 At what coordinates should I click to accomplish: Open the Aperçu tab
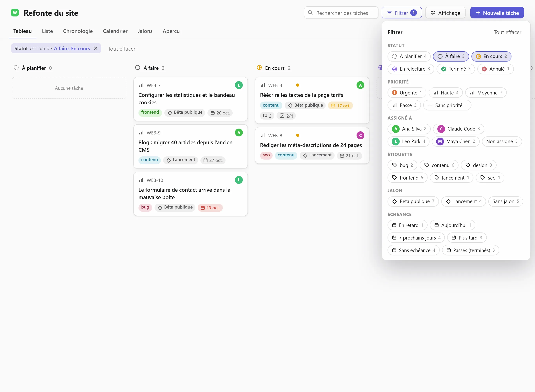click(171, 31)
